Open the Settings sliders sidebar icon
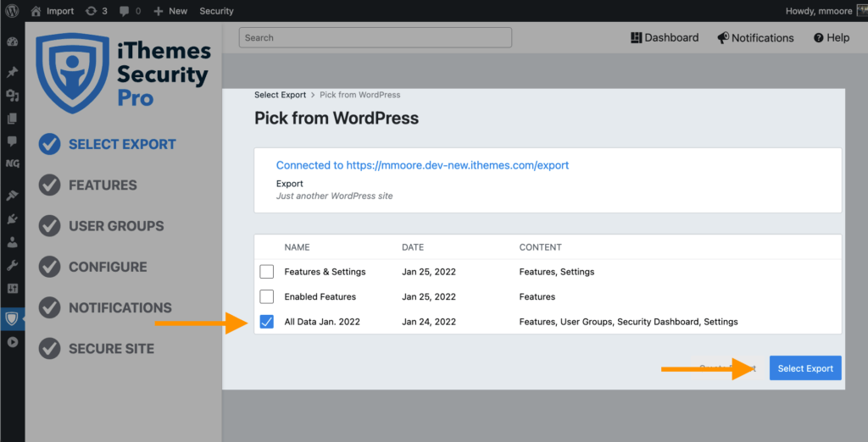Image resolution: width=868 pixels, height=442 pixels. coord(12,288)
